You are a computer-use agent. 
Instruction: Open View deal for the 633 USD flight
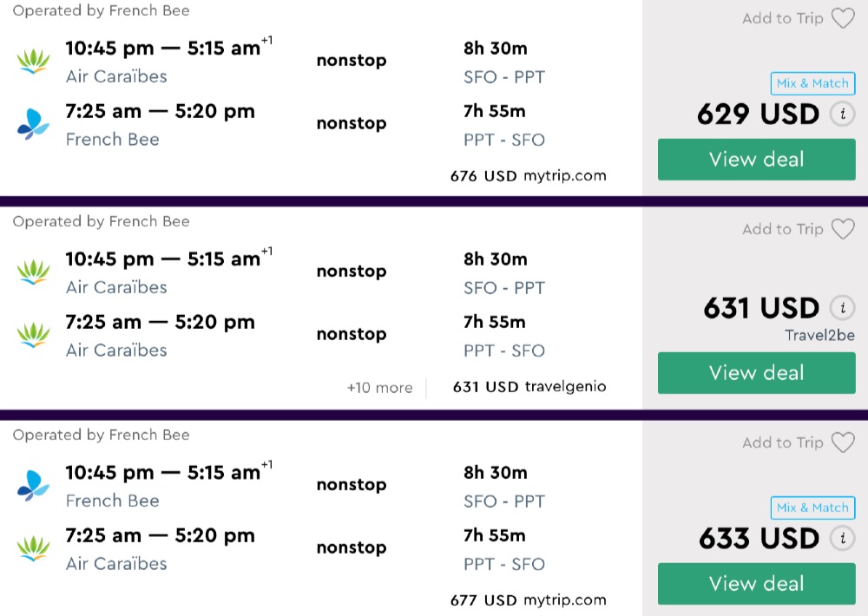756,584
